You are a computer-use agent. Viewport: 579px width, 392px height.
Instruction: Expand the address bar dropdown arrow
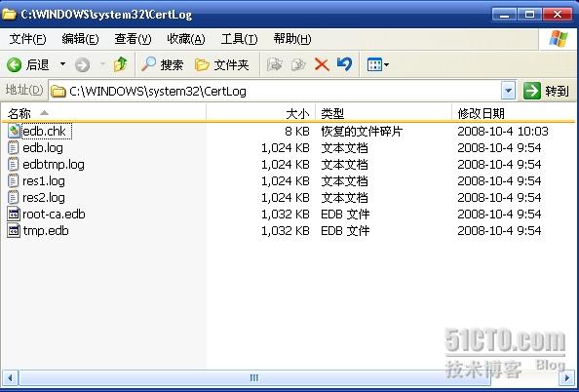[x=509, y=91]
